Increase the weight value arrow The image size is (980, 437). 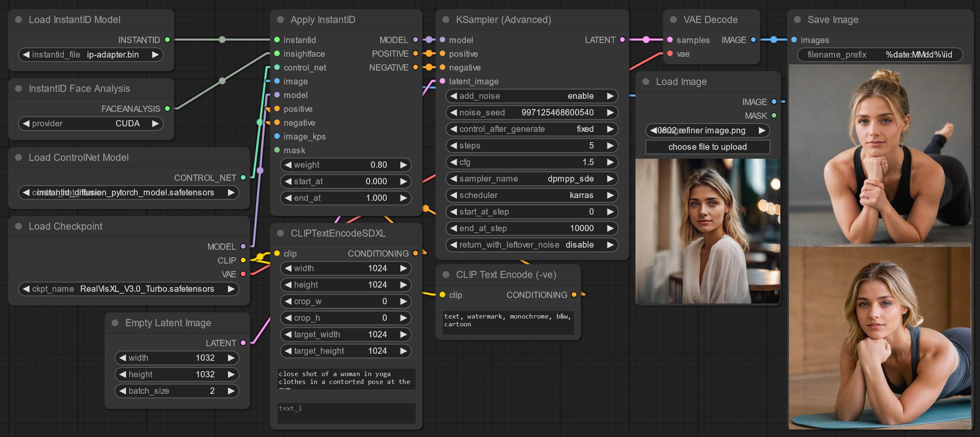404,165
